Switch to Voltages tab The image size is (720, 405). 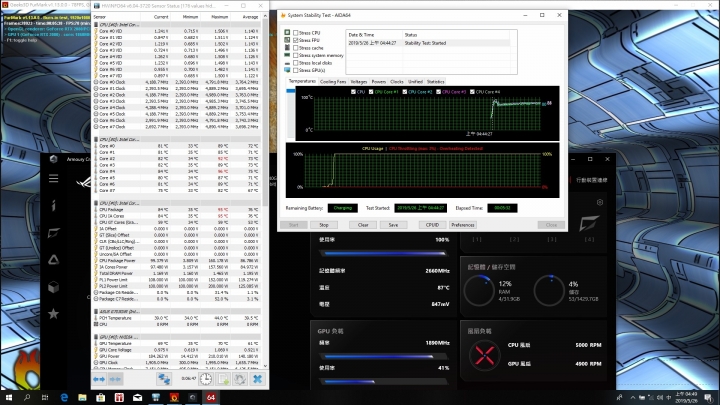coord(359,82)
